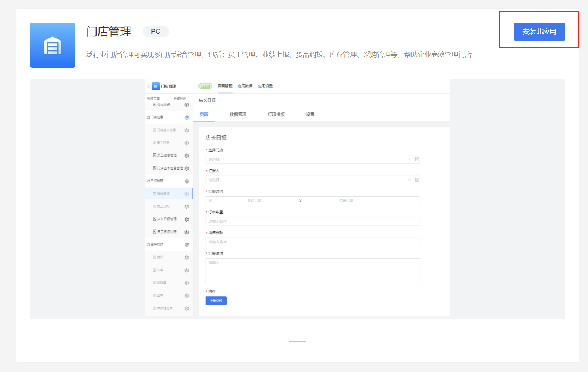
Task: Open gear settings for 员工信息管理
Action: click(x=187, y=156)
